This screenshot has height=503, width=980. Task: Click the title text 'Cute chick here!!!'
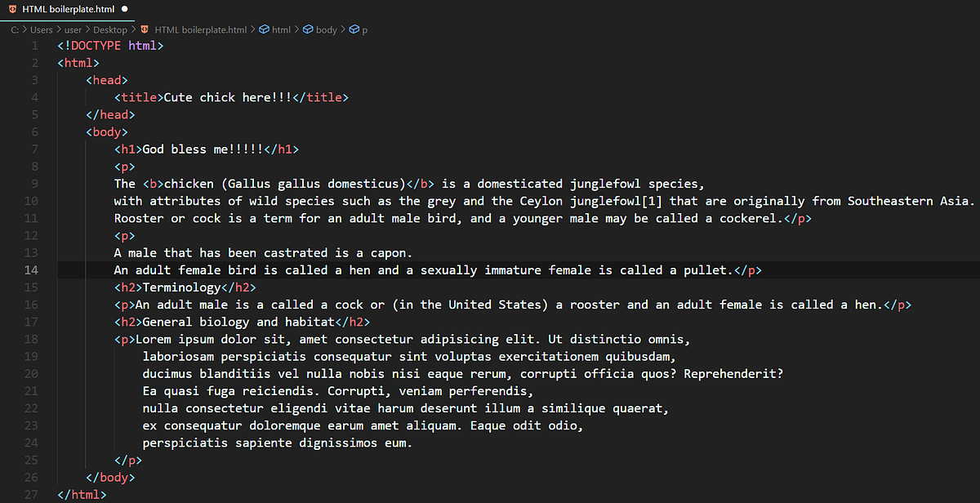(228, 97)
